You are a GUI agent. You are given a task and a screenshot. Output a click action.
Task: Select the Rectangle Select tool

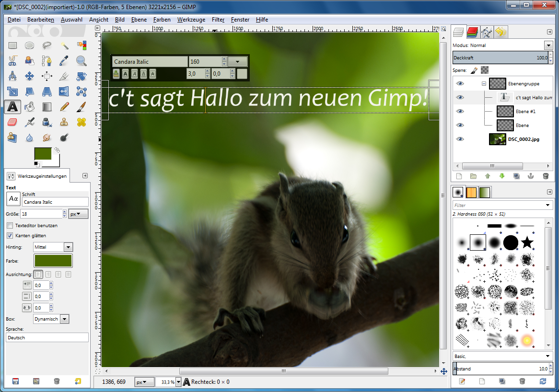pyautogui.click(x=12, y=45)
